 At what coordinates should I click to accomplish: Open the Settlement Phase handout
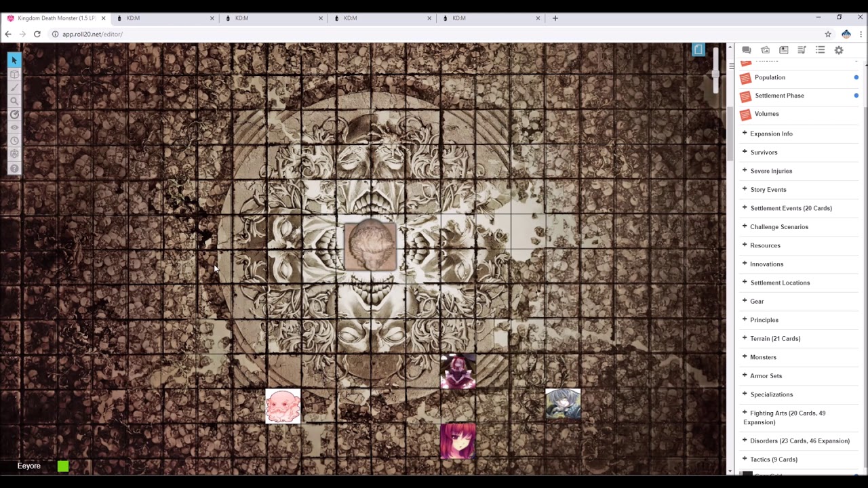tap(779, 96)
